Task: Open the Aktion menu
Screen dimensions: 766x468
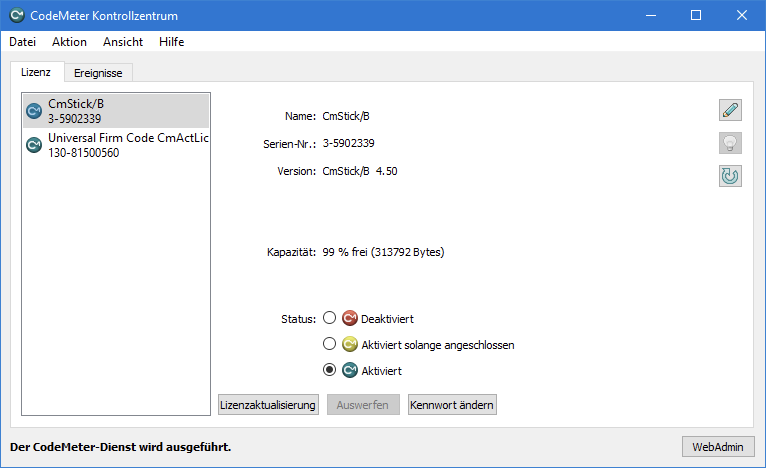Action: pyautogui.click(x=69, y=42)
